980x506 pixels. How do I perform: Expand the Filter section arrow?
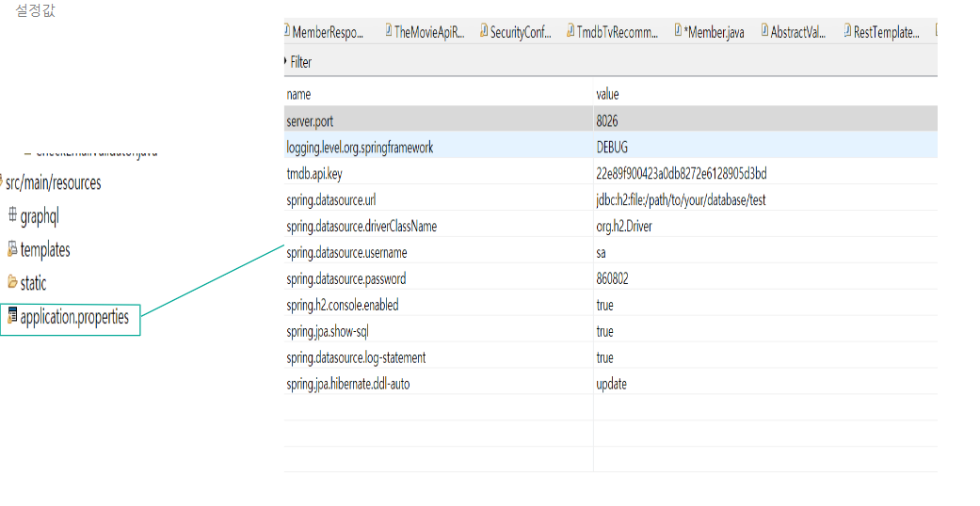[x=285, y=61]
